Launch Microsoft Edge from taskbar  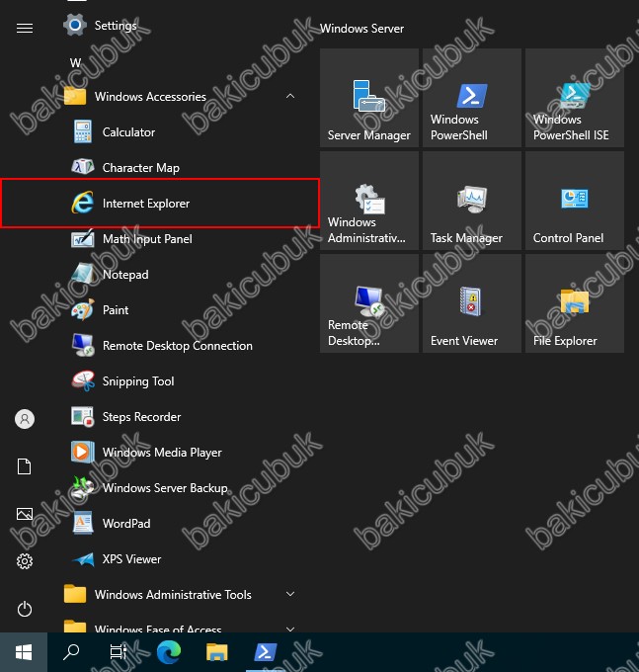click(x=169, y=652)
